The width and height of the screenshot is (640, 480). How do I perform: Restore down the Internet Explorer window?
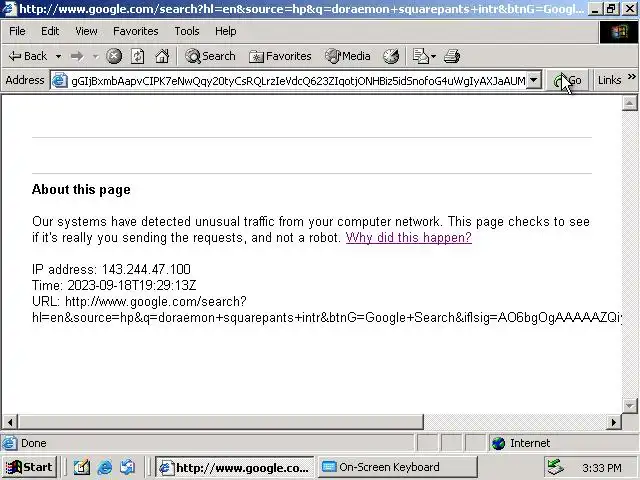pos(611,9)
